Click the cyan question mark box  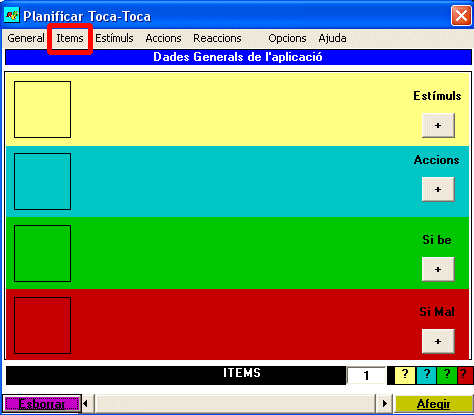pyautogui.click(x=426, y=376)
